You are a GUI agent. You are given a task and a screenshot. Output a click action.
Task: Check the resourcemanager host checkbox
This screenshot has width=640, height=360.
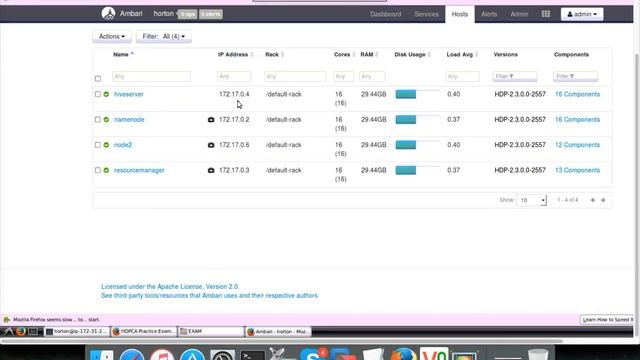pos(98,170)
